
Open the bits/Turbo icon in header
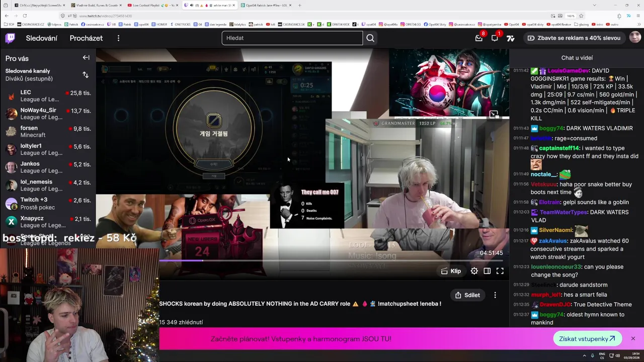(510, 38)
